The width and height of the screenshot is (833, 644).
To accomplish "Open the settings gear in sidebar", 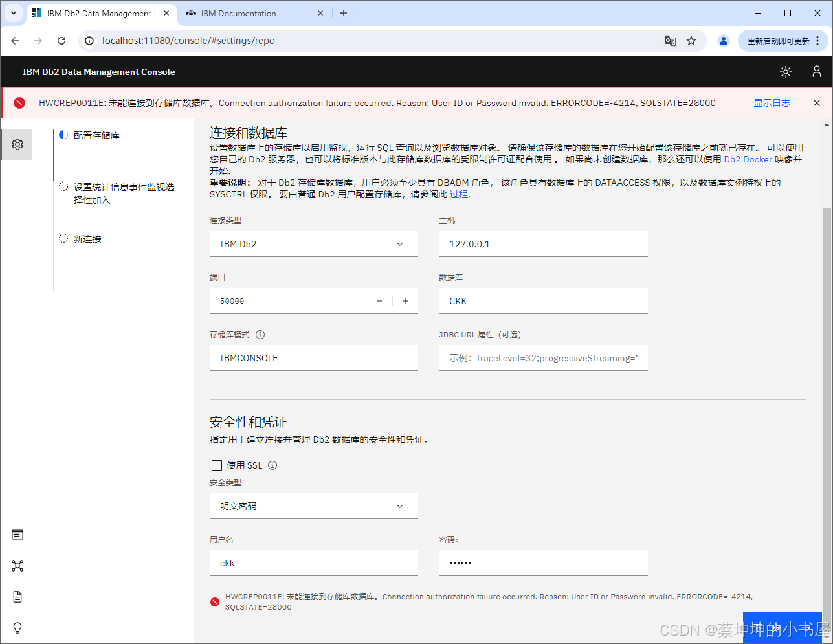I will tap(17, 144).
